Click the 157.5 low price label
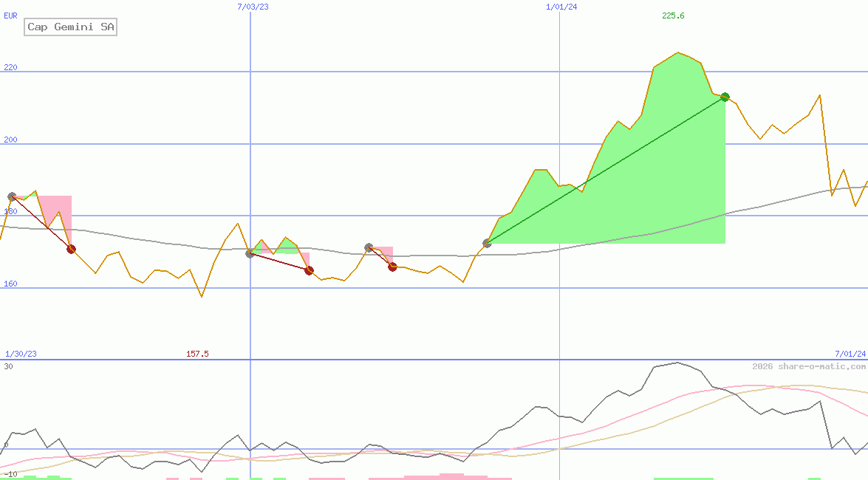This screenshot has height=480, width=868. [x=197, y=354]
